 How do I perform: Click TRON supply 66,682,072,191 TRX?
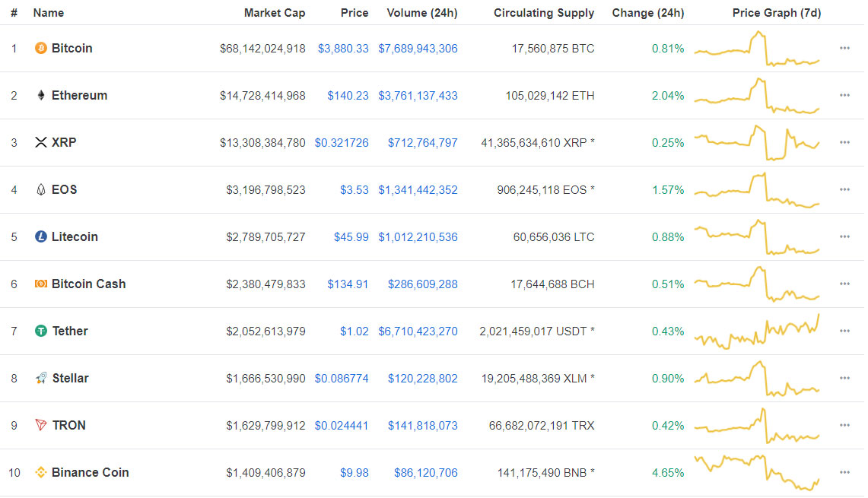click(542, 426)
